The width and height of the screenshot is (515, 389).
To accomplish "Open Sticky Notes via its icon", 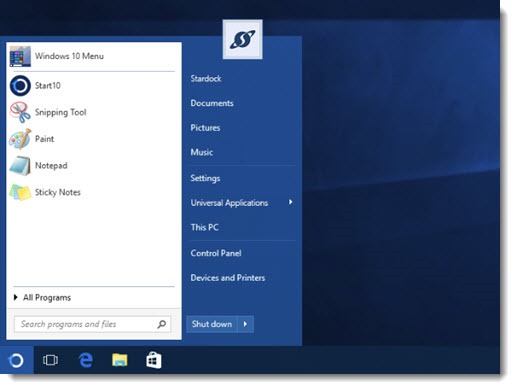I will click(20, 192).
